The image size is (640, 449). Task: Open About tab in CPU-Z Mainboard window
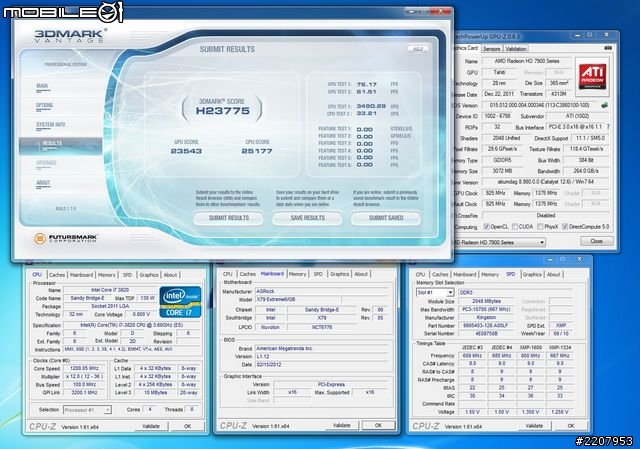click(361, 274)
